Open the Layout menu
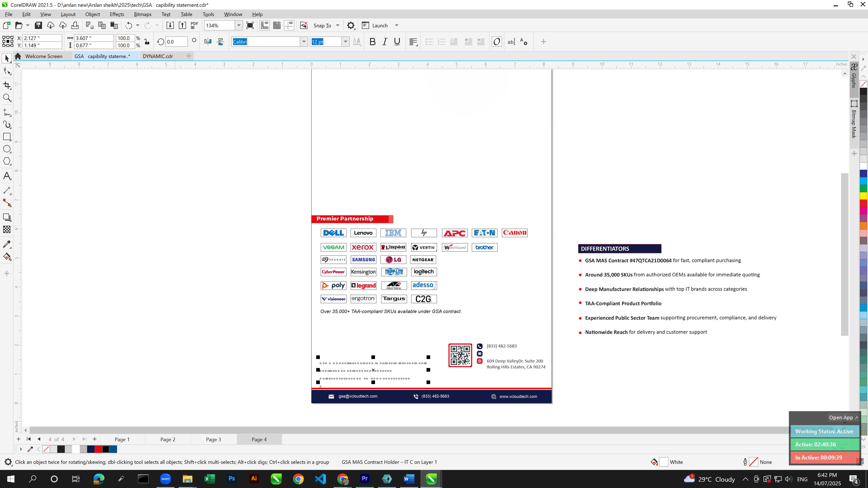Viewport: 868px width, 488px height. (x=68, y=14)
